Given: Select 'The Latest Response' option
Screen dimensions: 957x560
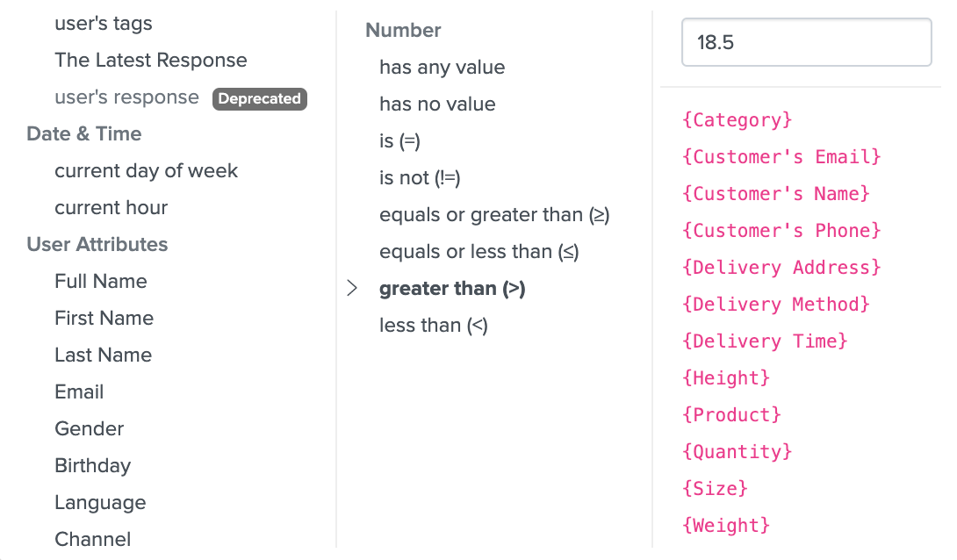Looking at the screenshot, I should coord(150,61).
